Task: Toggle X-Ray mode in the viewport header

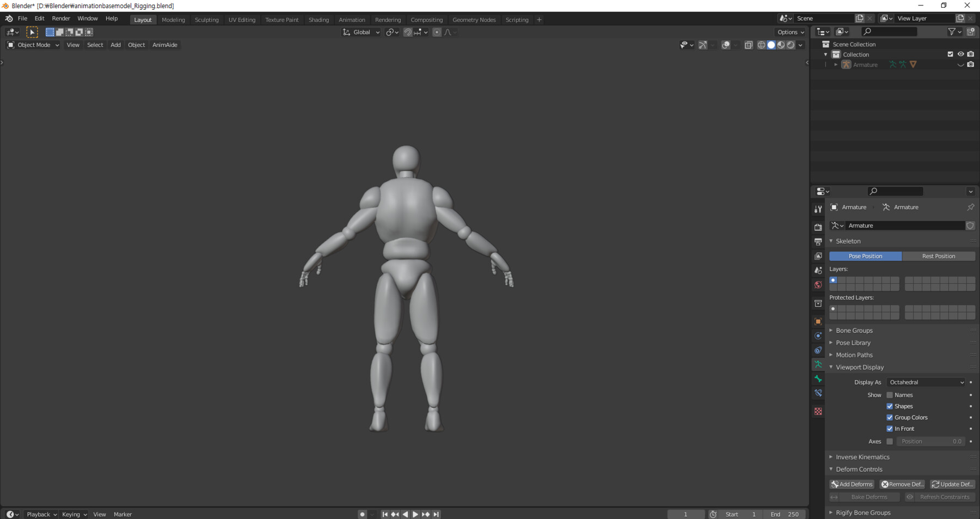Action: (x=749, y=45)
